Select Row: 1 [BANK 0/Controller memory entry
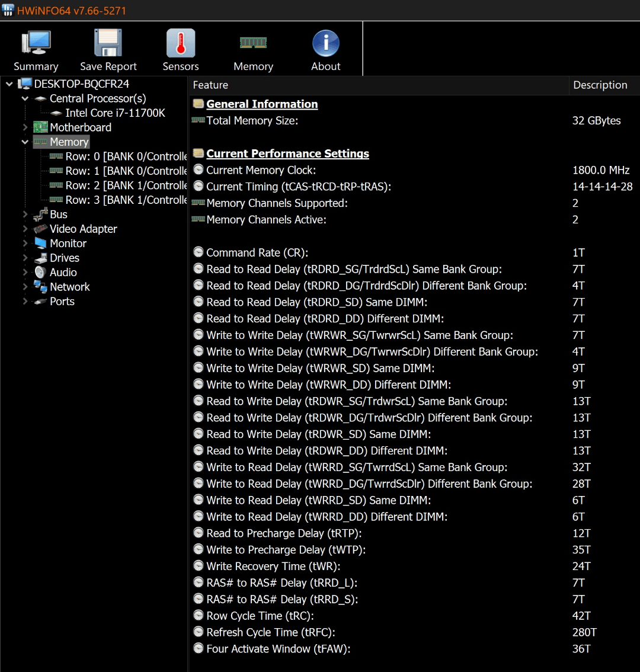Viewport: 640px width, 672px height. 126,171
